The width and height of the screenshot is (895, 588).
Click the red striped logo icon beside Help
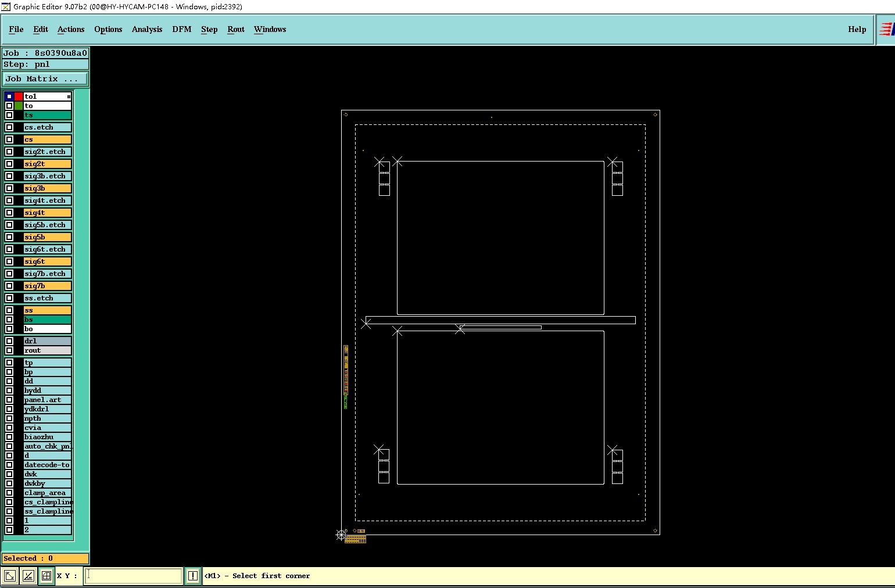(886, 29)
